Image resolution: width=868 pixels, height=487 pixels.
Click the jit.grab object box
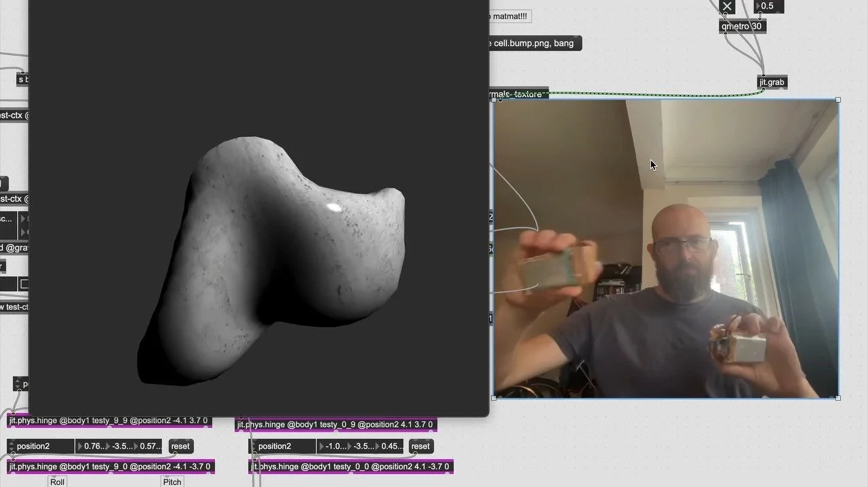click(772, 81)
